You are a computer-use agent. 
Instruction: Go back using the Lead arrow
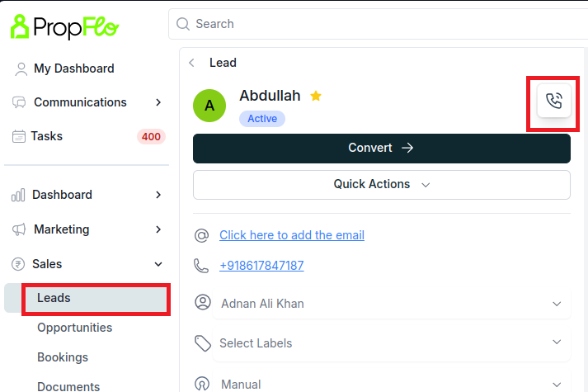coord(191,63)
